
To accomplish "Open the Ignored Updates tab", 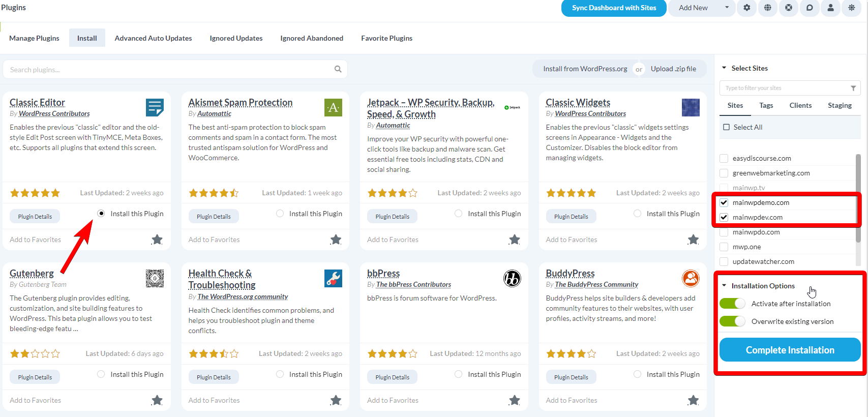I will point(236,38).
